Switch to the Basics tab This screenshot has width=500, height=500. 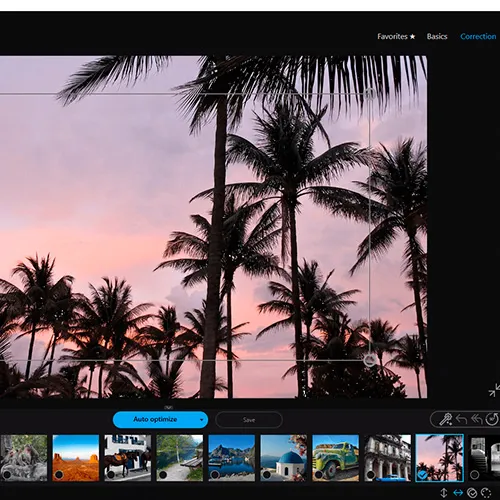point(437,36)
